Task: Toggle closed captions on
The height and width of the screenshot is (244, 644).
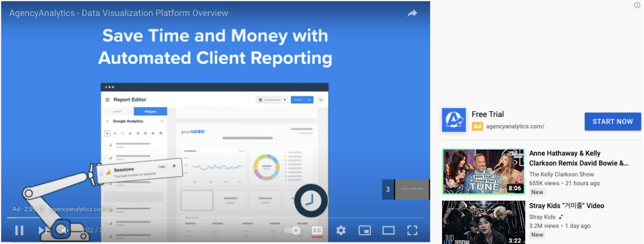Action: [x=316, y=230]
